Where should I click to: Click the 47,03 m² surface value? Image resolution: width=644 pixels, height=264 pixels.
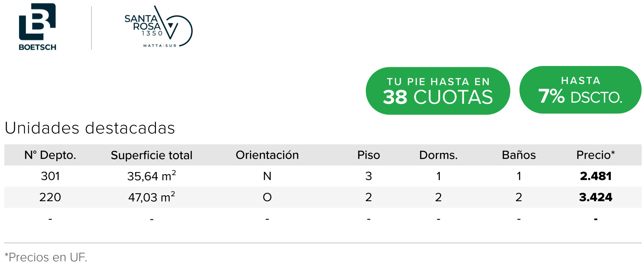point(151,197)
